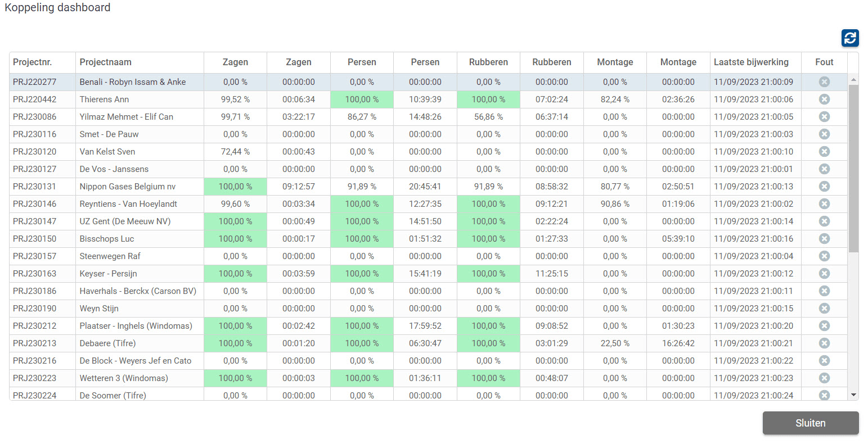The image size is (868, 444).
Task: Click the Fout icon for Thierens Ann
Action: 824,99
